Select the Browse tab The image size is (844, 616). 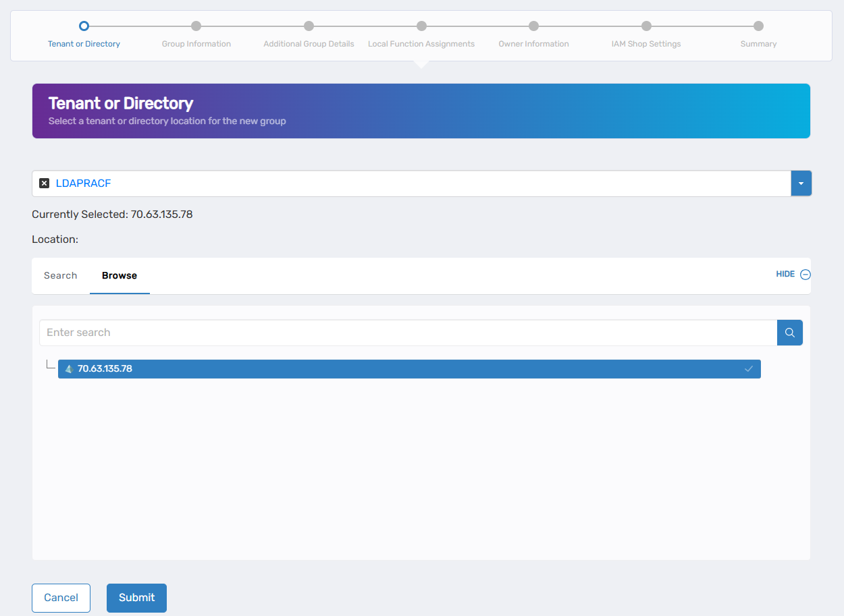click(x=120, y=275)
